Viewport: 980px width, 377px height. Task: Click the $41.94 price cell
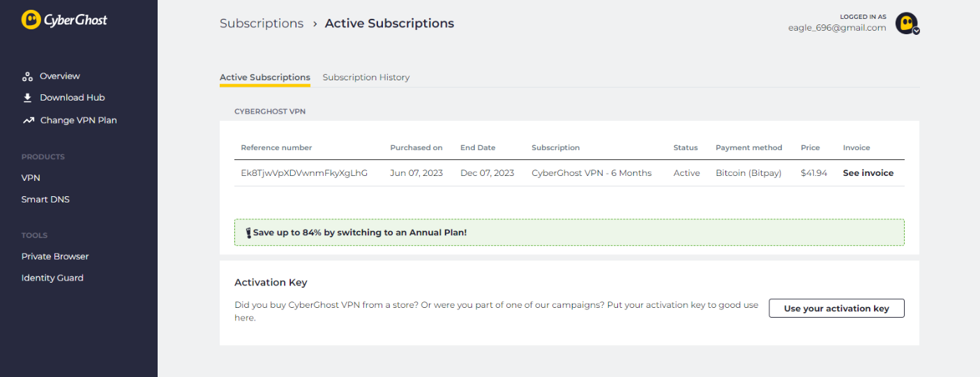click(814, 173)
